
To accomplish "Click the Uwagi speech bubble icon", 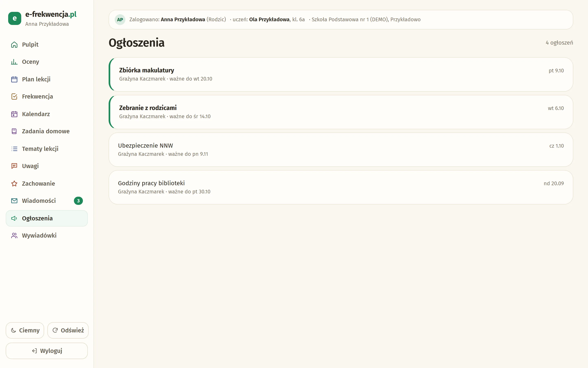I will [x=14, y=166].
